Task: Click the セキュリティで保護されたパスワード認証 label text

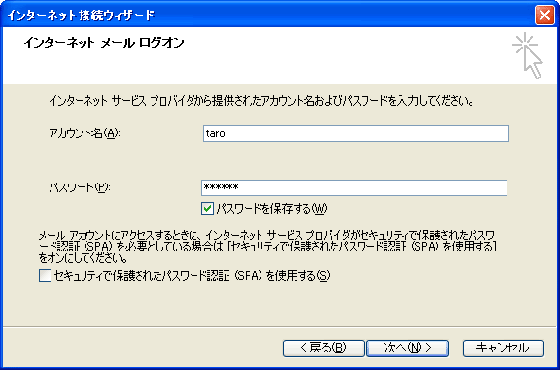Action: [191, 275]
